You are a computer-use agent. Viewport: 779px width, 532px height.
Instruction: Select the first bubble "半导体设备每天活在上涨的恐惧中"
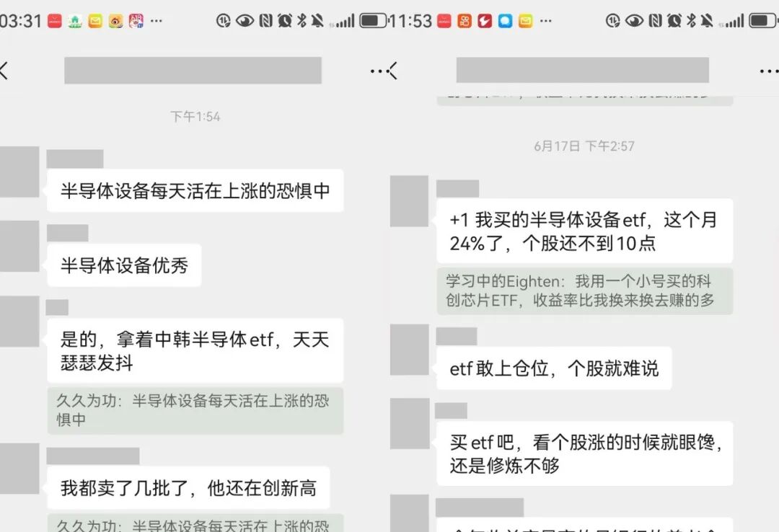195,191
